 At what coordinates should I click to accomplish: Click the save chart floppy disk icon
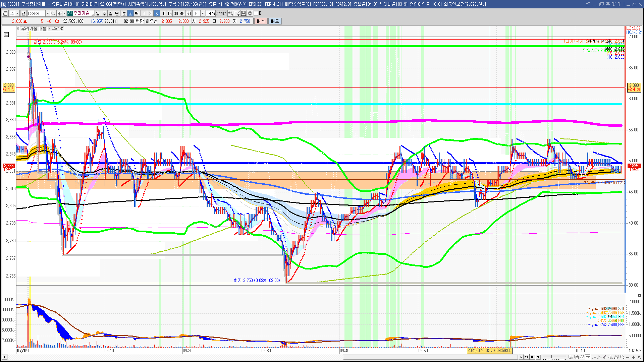(x=244, y=13)
